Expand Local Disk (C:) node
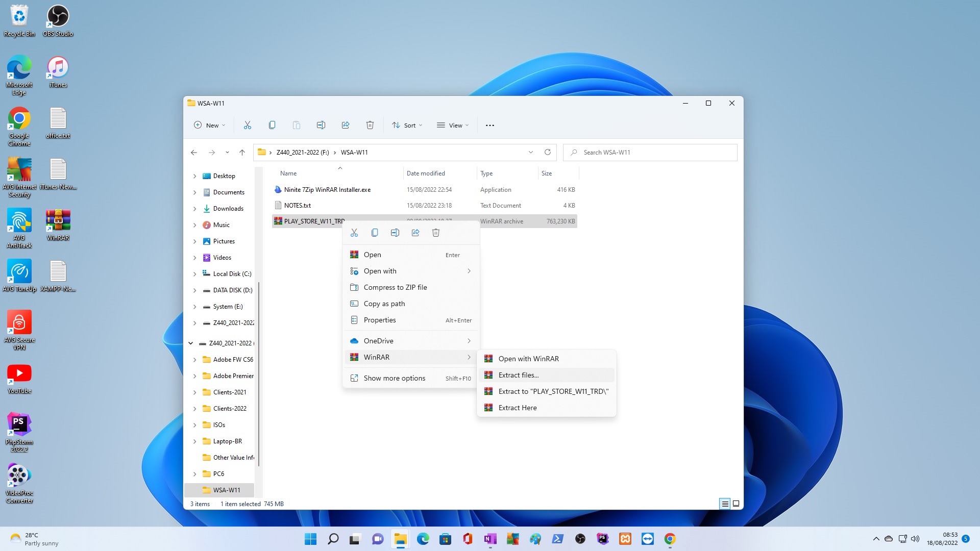 pos(194,274)
